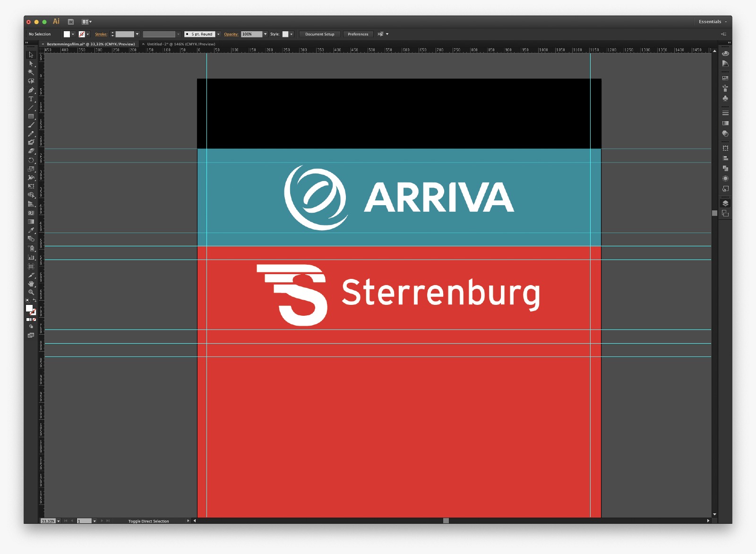Open the Color panel icon
This screenshot has width=756, height=554.
click(725, 53)
